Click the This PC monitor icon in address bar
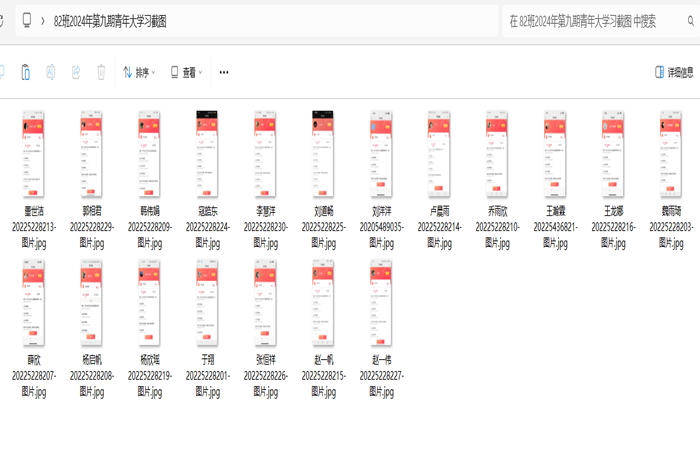The width and height of the screenshot is (700, 466). 27,20
